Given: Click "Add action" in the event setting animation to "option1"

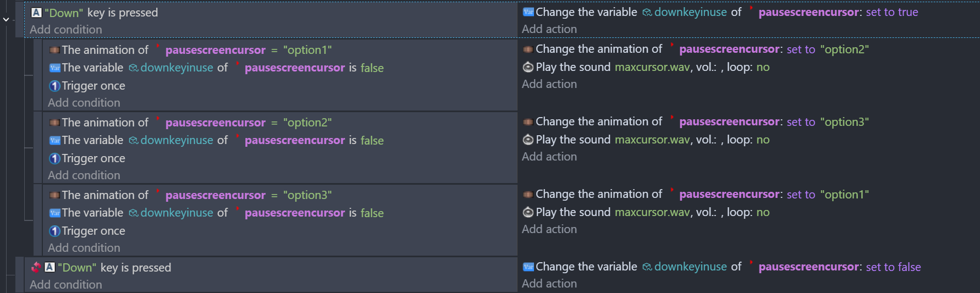Looking at the screenshot, I should point(549,229).
